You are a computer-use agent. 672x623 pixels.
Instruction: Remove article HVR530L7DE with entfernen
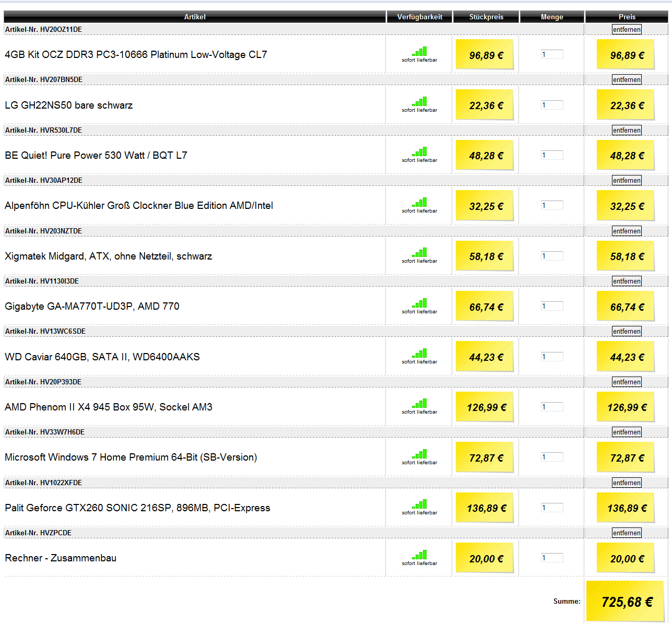click(x=627, y=130)
